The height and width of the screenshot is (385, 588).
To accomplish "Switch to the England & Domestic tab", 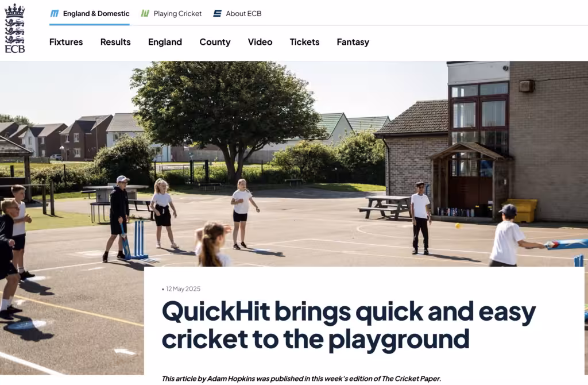I will click(x=90, y=14).
